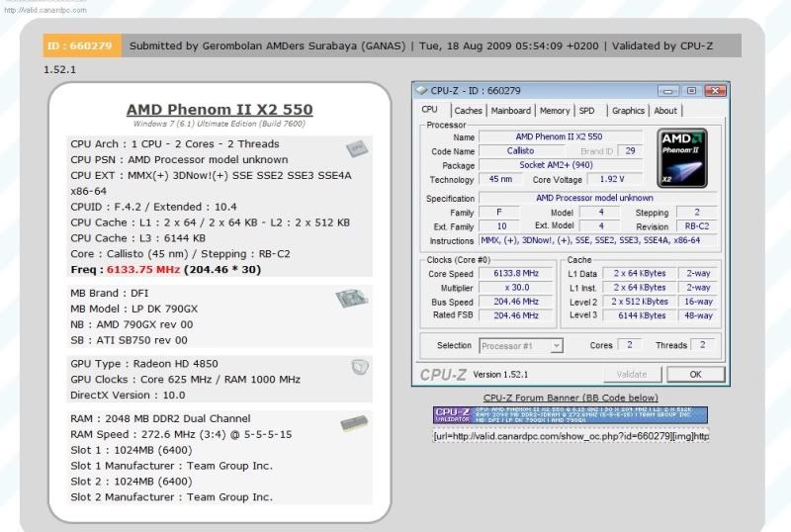This screenshot has height=532, width=791.
Task: Click the RAM module icon beside RAM info
Action: point(353,422)
